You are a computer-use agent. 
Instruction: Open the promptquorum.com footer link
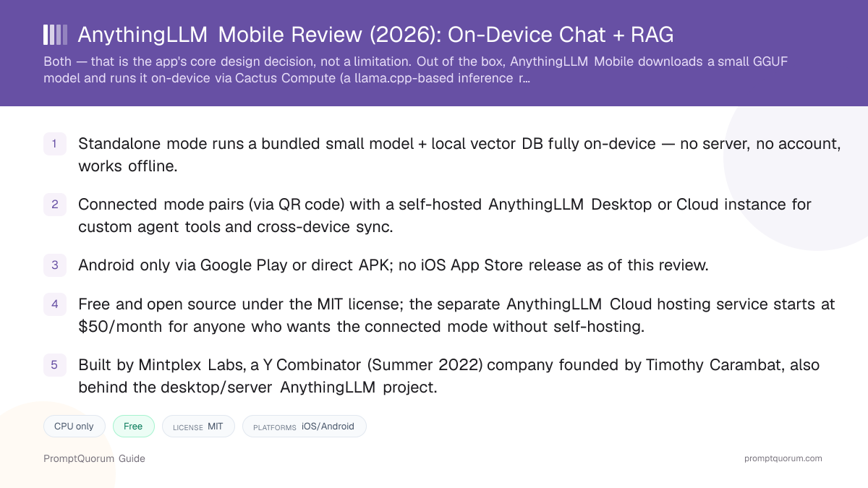tap(783, 458)
